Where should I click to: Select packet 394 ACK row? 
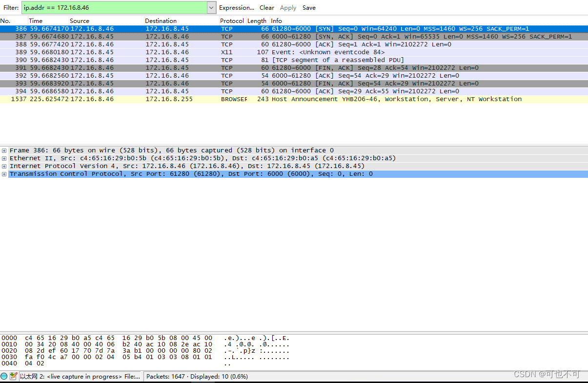click(294, 91)
